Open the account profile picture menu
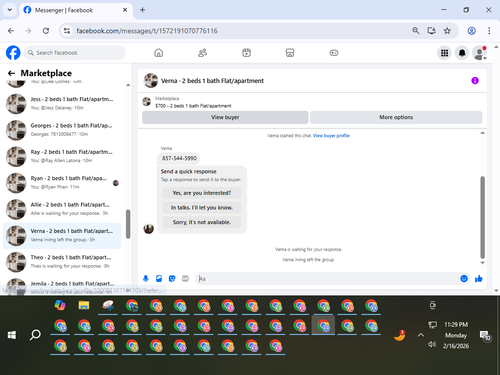 click(x=480, y=53)
